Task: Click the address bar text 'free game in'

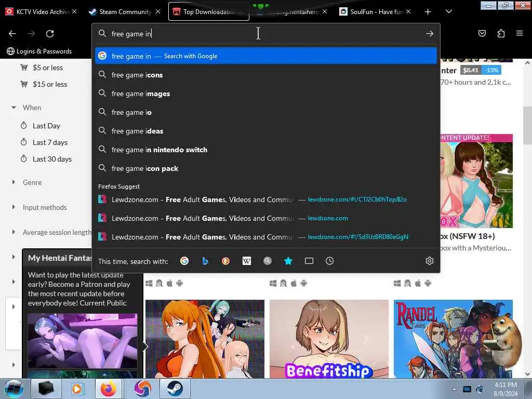Action: 131,34
